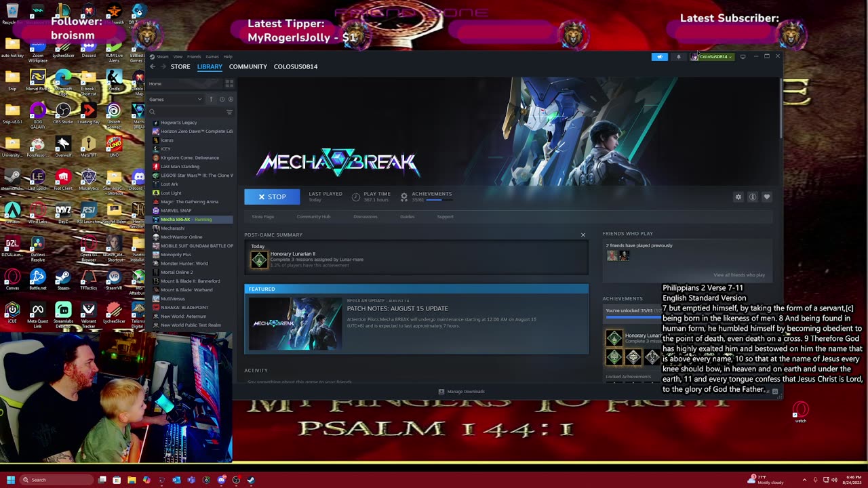This screenshot has height=488, width=868.
Task: Open the COLOSUS0814 profile tab
Action: click(x=296, y=66)
